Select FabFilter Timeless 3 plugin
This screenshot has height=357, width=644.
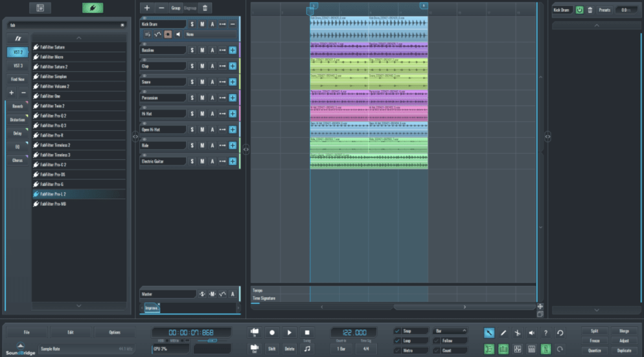point(79,155)
